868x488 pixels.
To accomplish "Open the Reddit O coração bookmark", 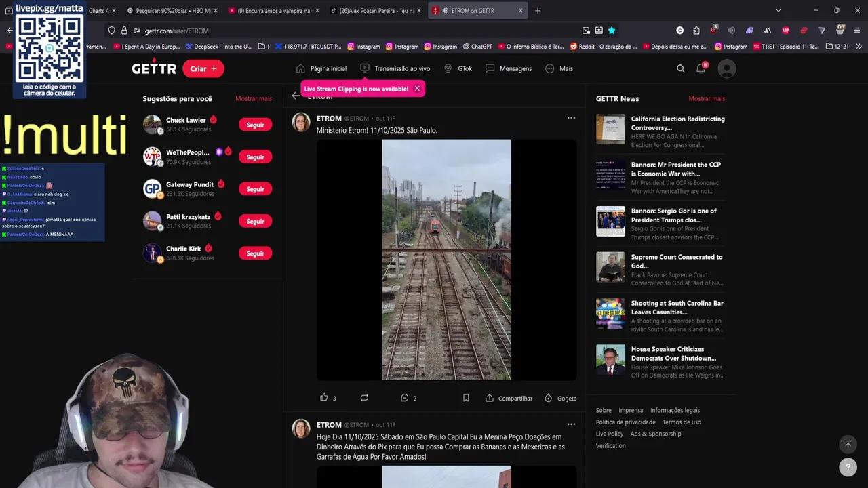I will 604,47.
